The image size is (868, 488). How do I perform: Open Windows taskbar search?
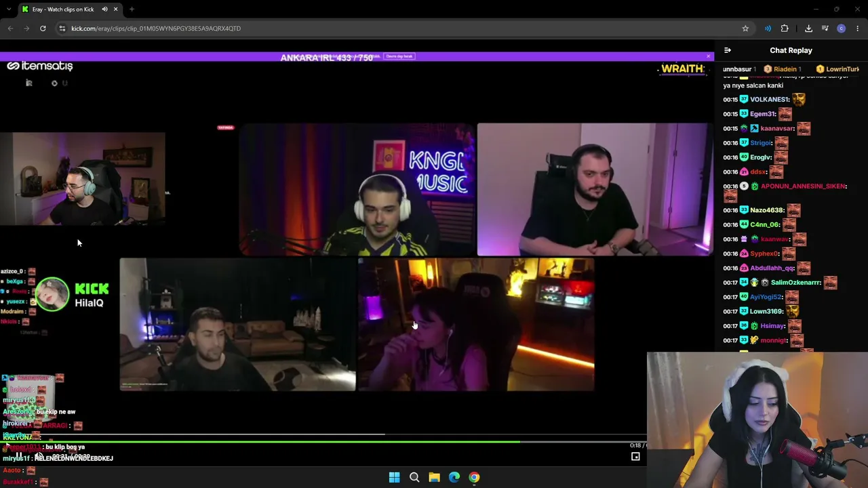click(x=414, y=477)
